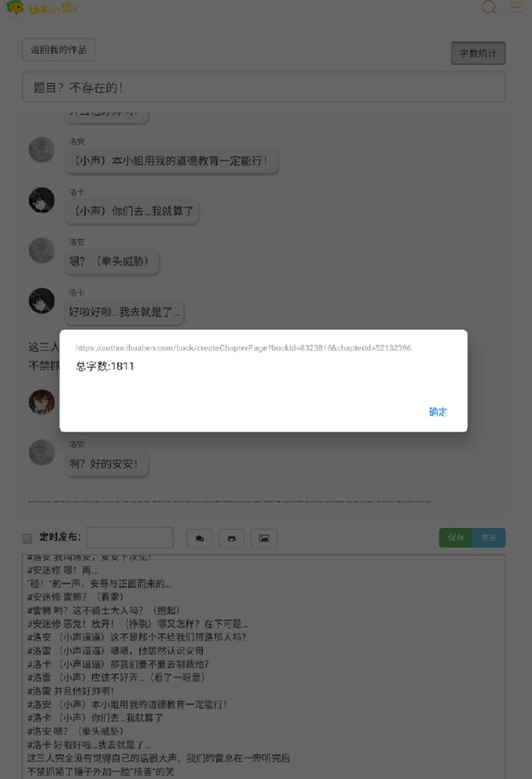Image resolution: width=532 pixels, height=779 pixels.
Task: Select the 拳头威胁 message bubble
Action: [x=111, y=262]
